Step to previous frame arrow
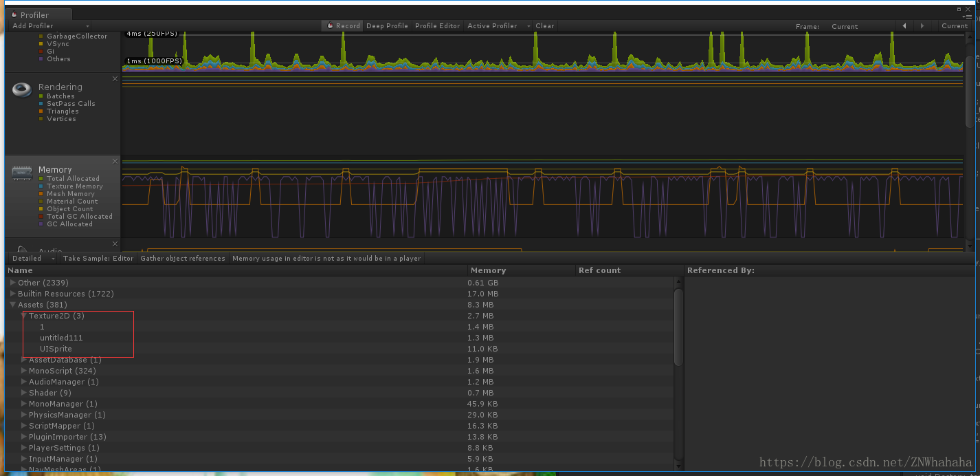The width and height of the screenshot is (980, 476). 904,26
